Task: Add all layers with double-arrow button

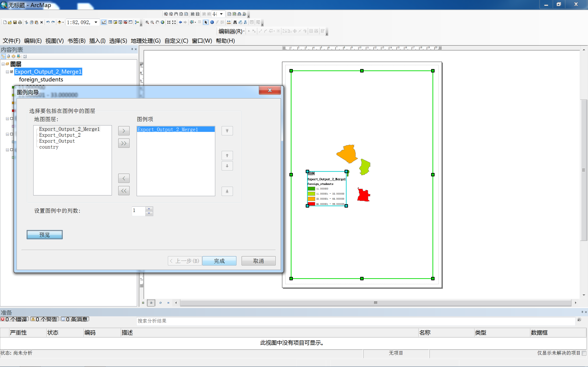Action: pyautogui.click(x=124, y=143)
